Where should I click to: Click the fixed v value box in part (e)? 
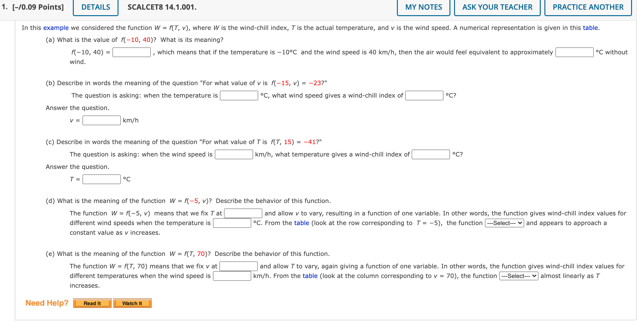point(238,266)
